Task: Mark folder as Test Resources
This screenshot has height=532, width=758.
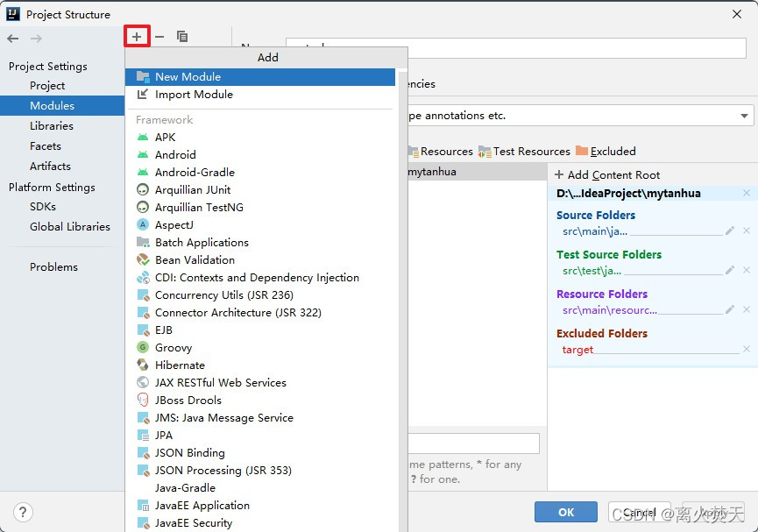Action: [x=524, y=152]
